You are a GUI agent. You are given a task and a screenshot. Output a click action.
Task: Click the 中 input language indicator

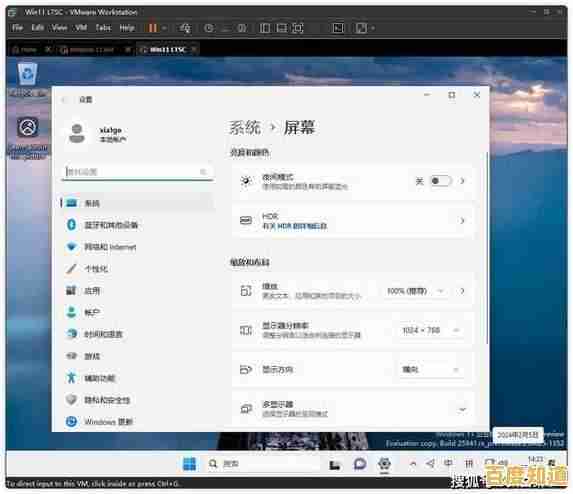[x=448, y=464]
